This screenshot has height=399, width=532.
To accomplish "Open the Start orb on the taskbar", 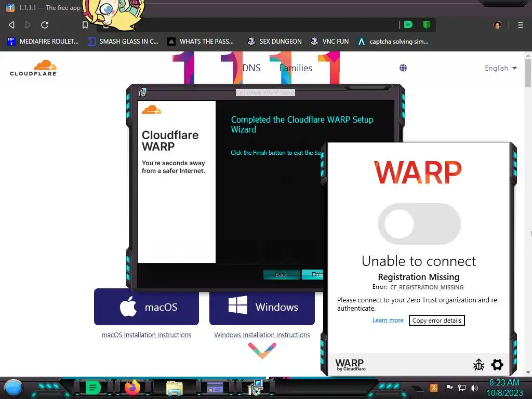I will click(x=14, y=388).
